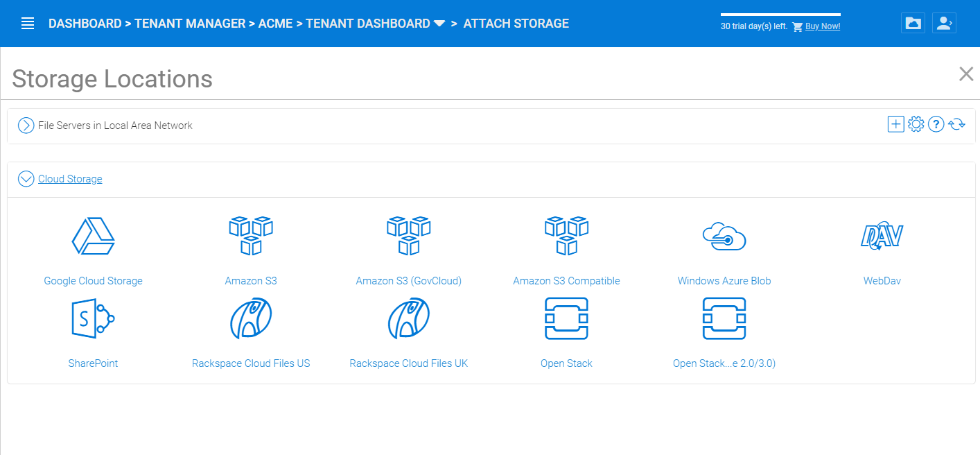Click the Storage Locations heading
The height and width of the screenshot is (455, 980).
pos(112,79)
